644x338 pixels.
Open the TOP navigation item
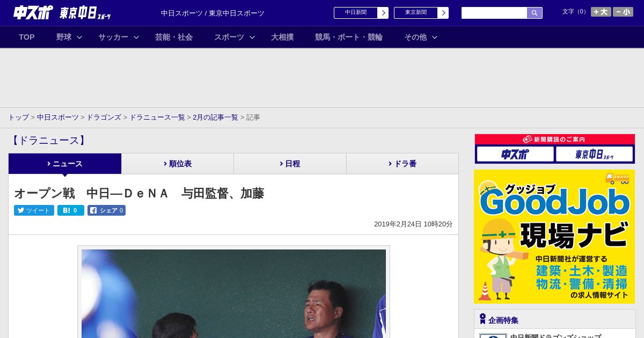27,37
